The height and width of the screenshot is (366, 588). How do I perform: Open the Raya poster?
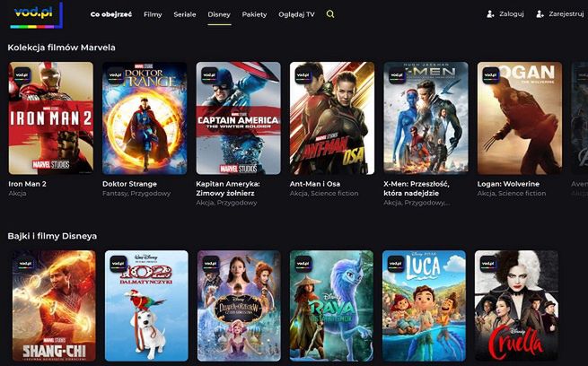point(331,306)
